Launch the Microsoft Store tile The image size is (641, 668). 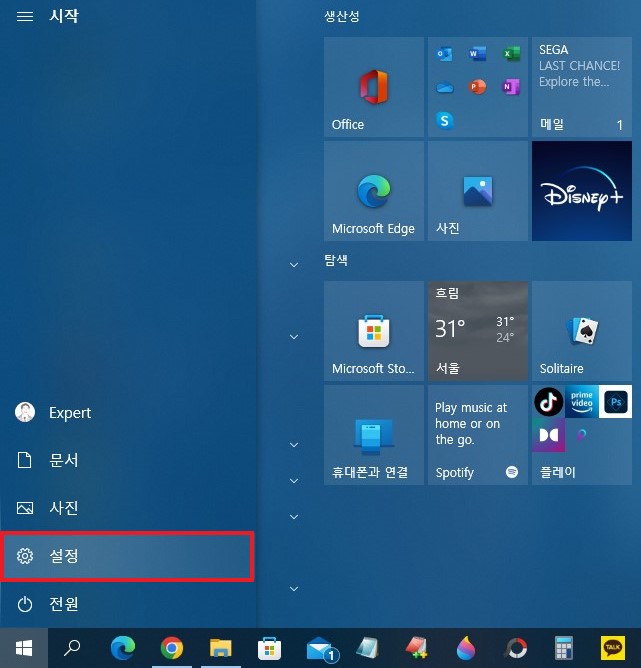tap(374, 331)
